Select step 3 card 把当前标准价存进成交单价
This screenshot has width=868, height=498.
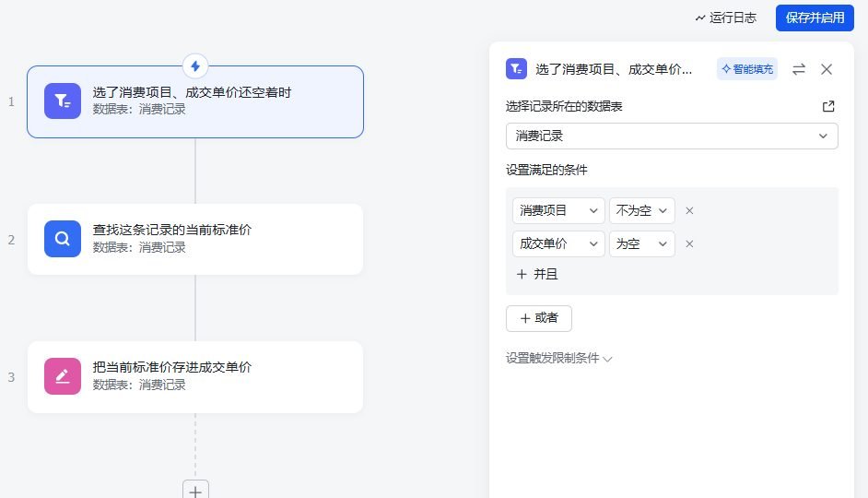coord(195,376)
